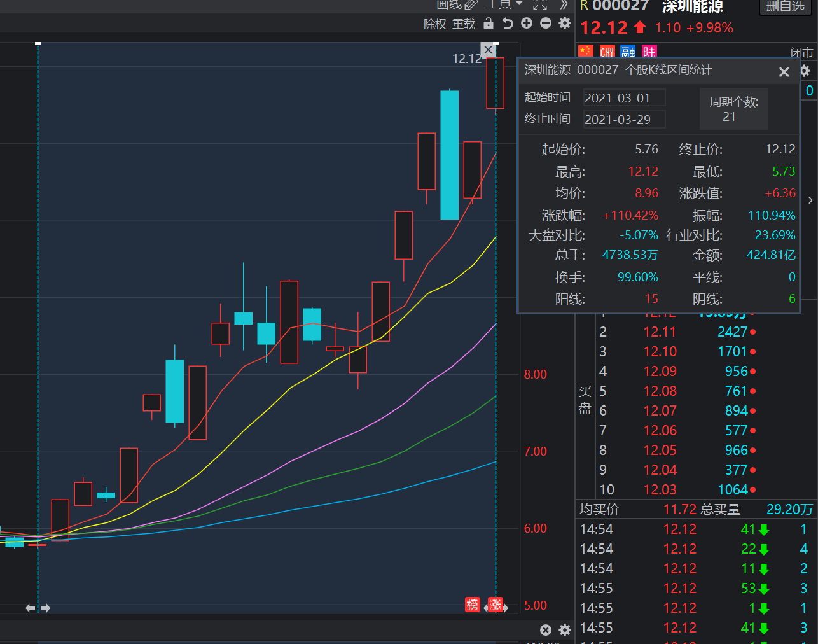
Task: Click buy order level 3 price 12.10
Action: pos(660,352)
